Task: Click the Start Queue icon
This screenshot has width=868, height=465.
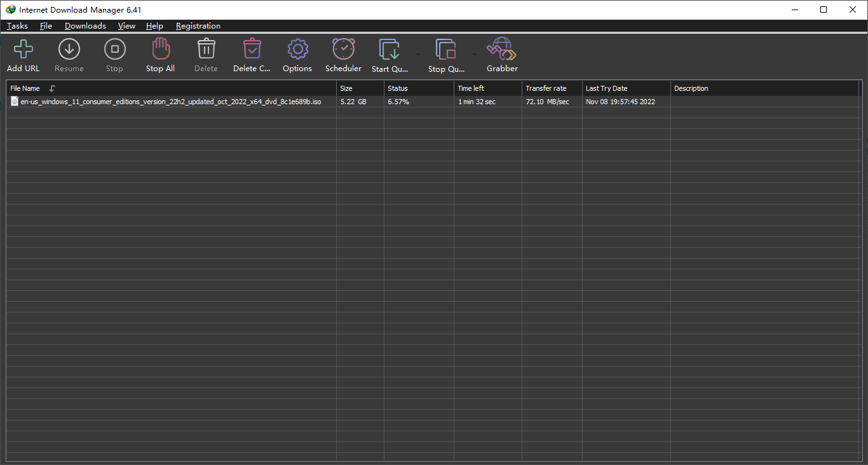Action: 390,50
